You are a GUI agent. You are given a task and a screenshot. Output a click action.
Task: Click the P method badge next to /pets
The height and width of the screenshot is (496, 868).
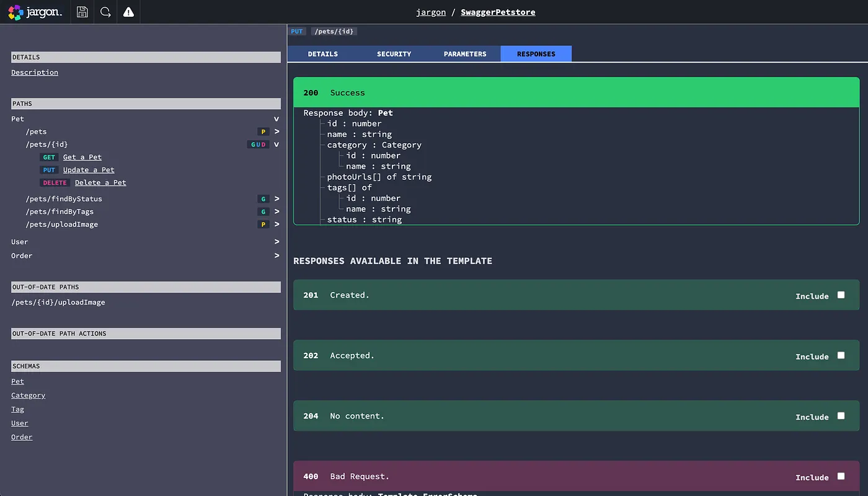point(263,131)
